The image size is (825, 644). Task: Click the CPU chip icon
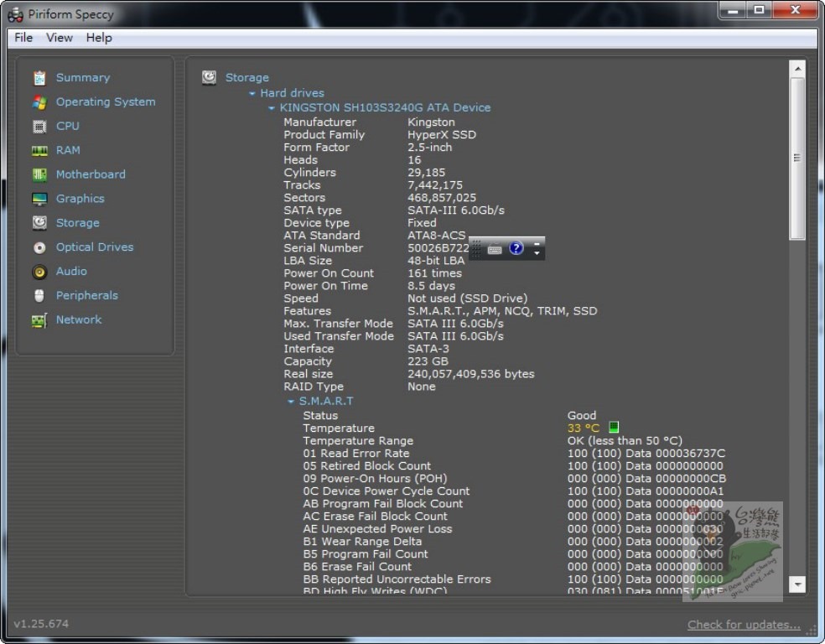click(x=39, y=127)
